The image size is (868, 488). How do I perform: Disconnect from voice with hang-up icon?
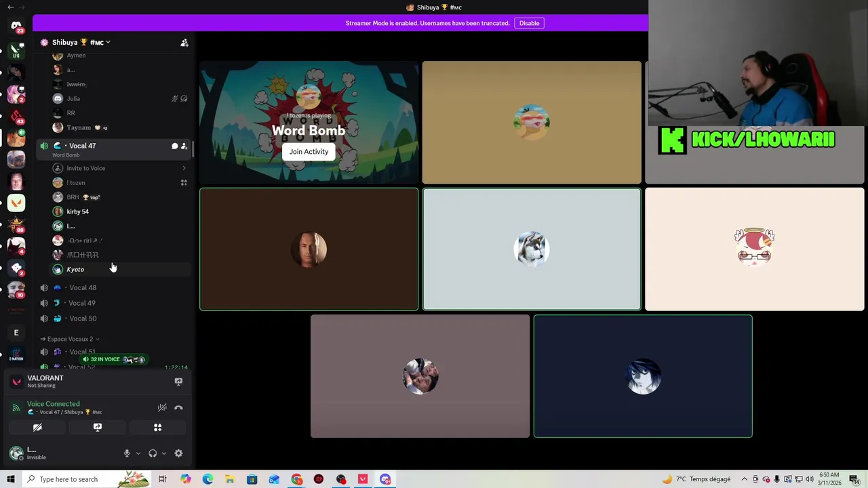click(x=178, y=407)
